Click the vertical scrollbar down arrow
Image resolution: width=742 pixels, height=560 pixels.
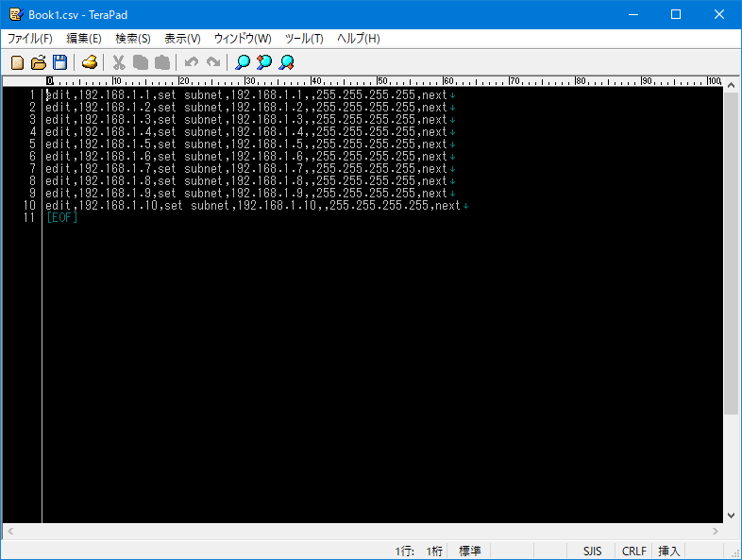[x=732, y=516]
